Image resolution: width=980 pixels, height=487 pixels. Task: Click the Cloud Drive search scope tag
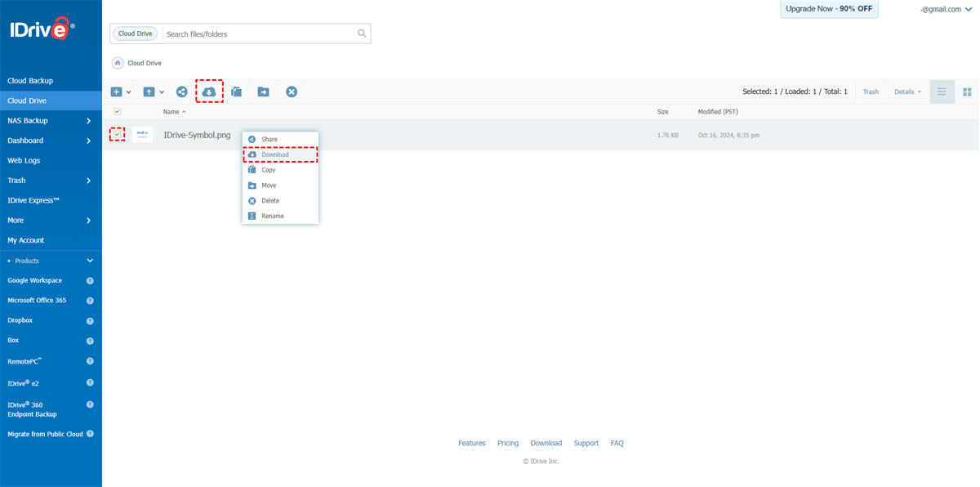(136, 34)
